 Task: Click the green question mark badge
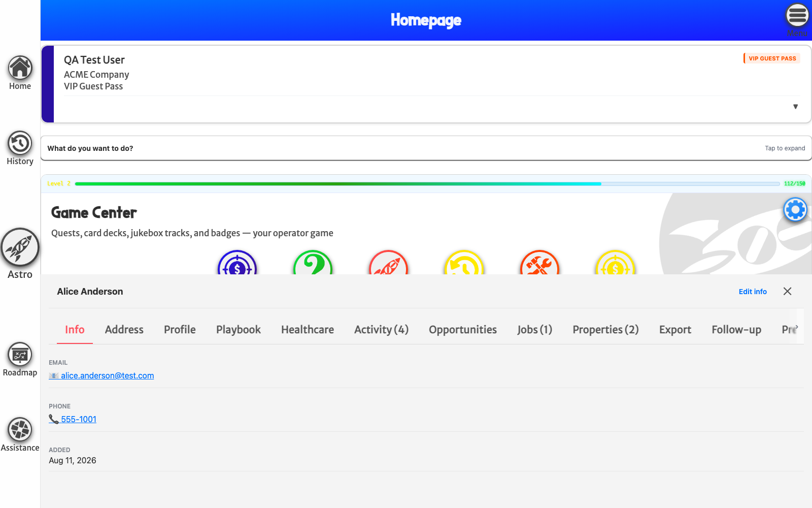click(313, 263)
